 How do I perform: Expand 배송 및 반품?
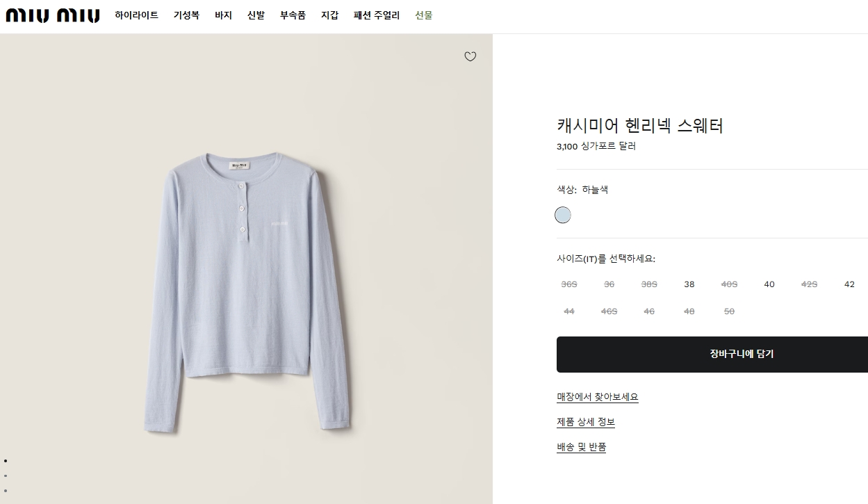click(582, 447)
